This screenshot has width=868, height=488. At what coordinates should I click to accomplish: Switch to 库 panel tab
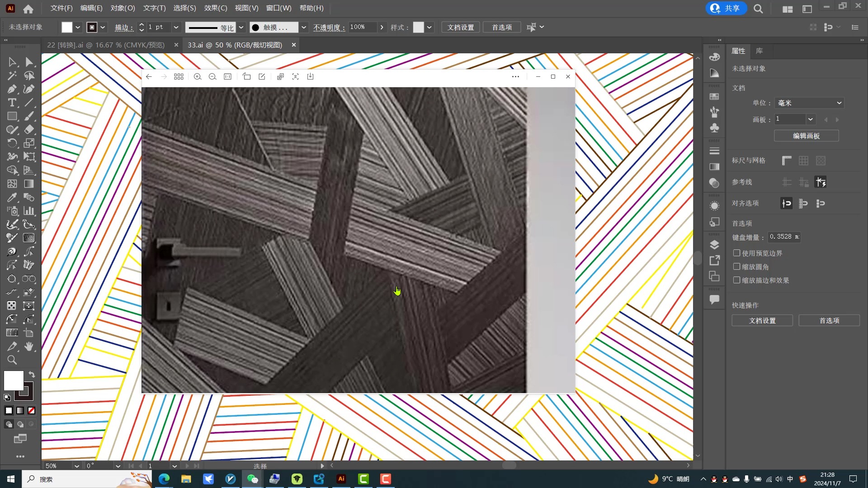coord(759,51)
